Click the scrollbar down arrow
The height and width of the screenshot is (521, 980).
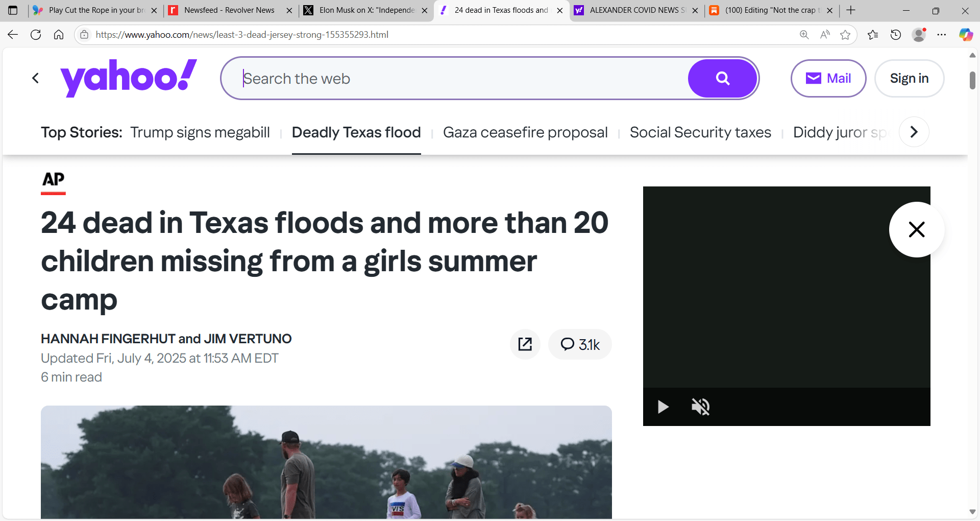(x=972, y=512)
